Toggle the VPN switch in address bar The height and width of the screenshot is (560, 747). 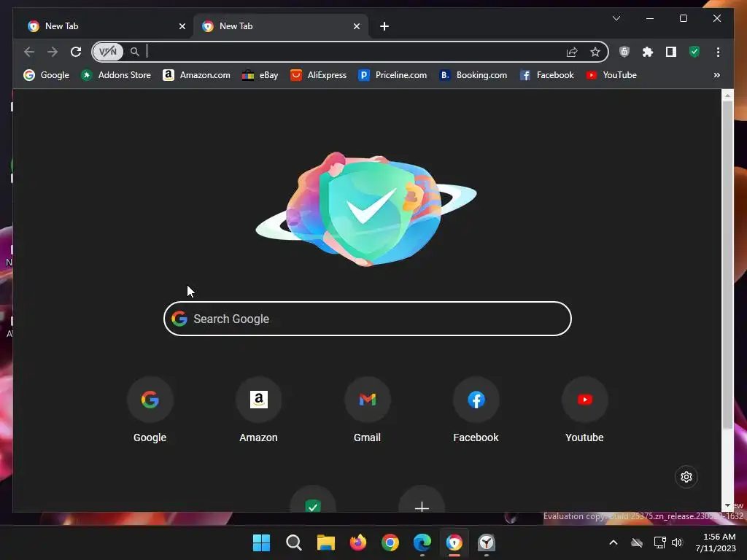coord(108,52)
